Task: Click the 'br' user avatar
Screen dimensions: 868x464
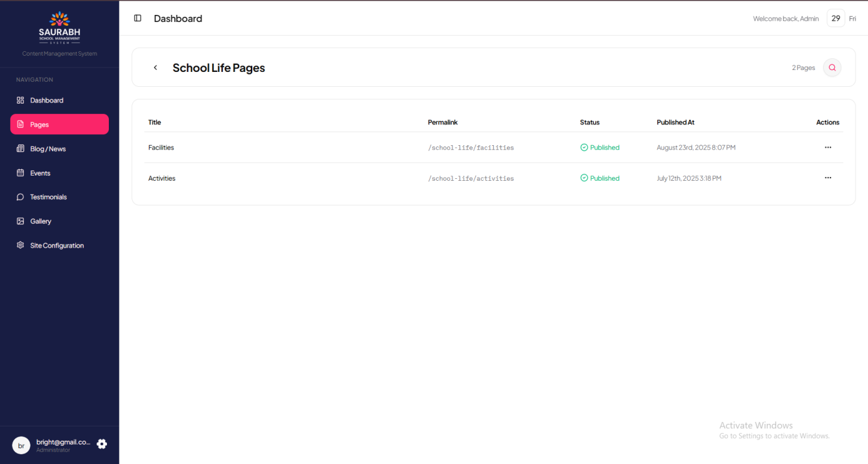Action: [21, 445]
